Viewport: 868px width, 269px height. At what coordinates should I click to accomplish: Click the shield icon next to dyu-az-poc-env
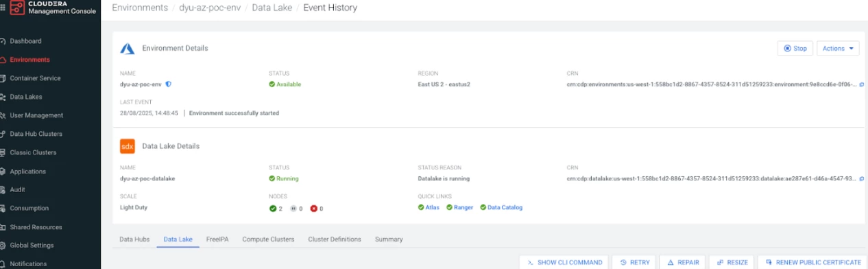click(169, 84)
